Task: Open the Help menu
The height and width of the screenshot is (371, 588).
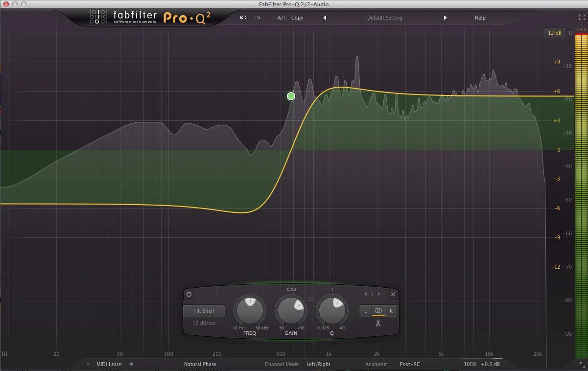Action: (480, 18)
